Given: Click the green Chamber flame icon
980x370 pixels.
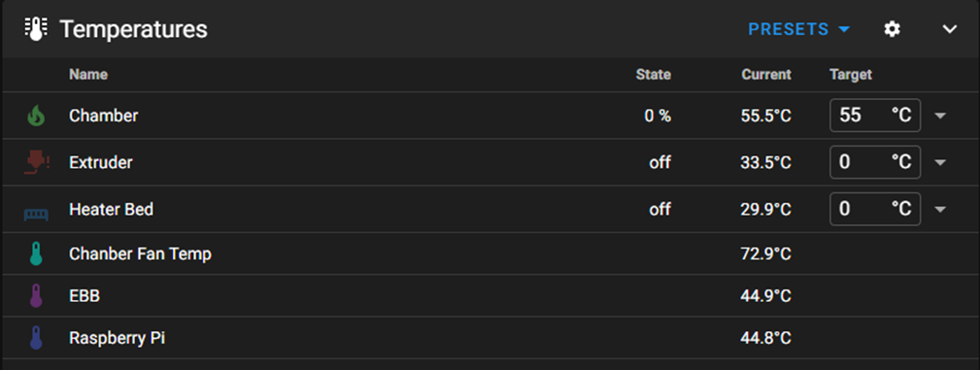Looking at the screenshot, I should click(x=36, y=116).
